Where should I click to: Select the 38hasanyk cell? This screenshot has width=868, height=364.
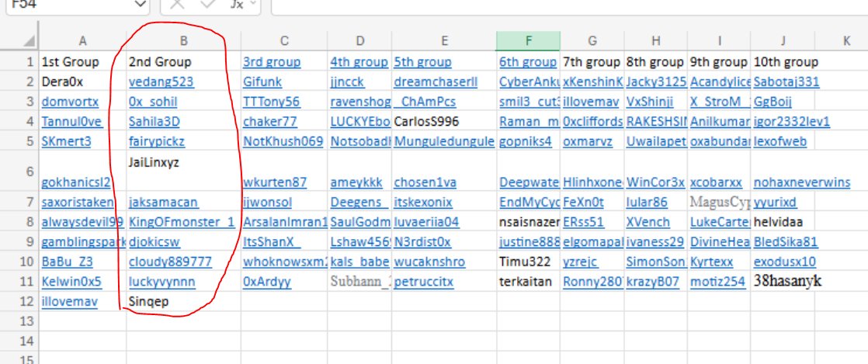783,282
